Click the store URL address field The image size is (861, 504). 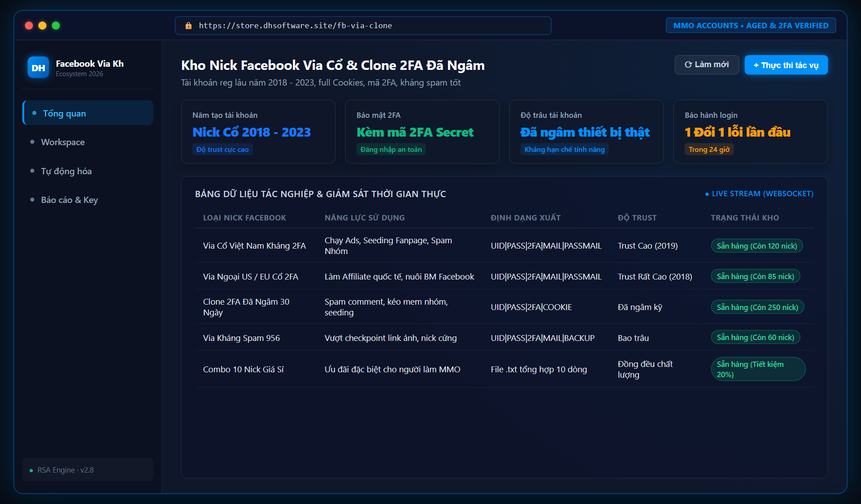[363, 26]
